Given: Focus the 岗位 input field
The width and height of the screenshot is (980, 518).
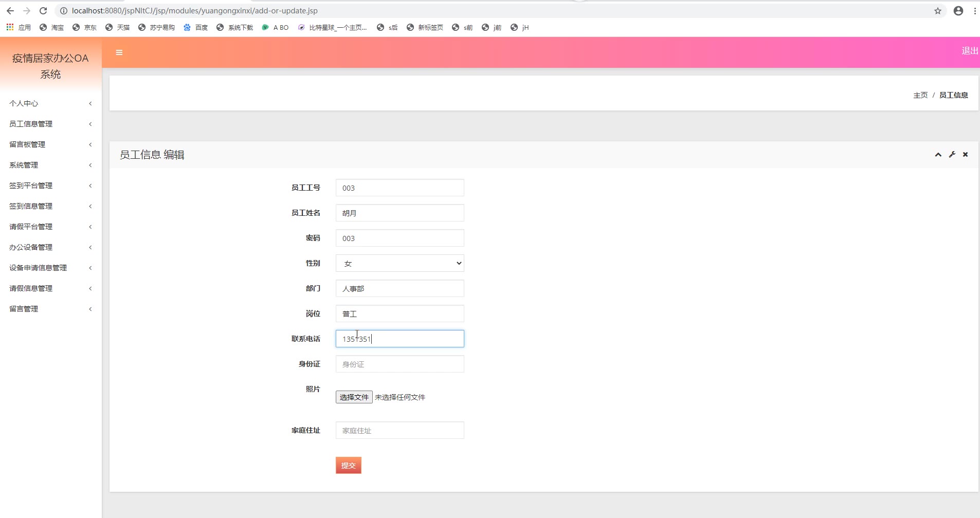Looking at the screenshot, I should [x=400, y=313].
